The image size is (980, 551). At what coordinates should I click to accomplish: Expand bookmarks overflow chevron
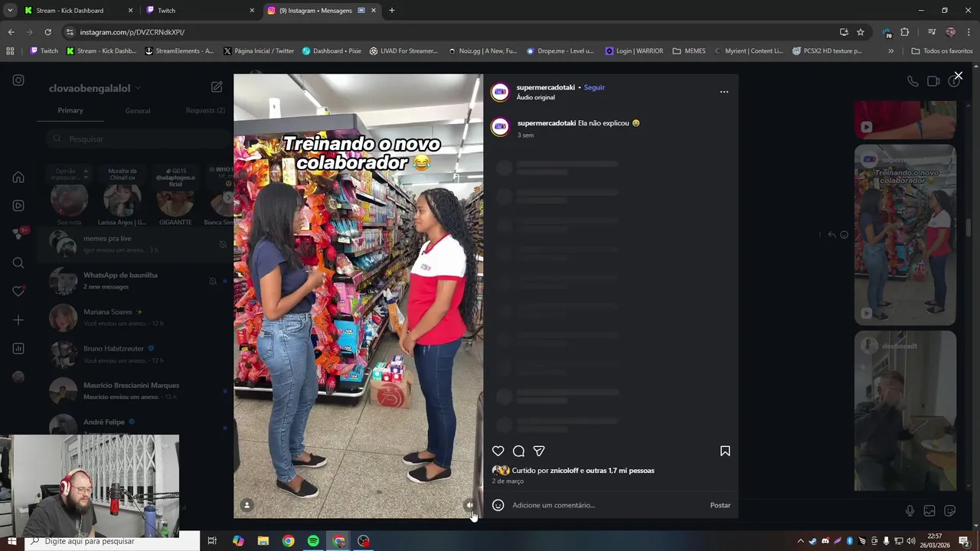click(890, 51)
